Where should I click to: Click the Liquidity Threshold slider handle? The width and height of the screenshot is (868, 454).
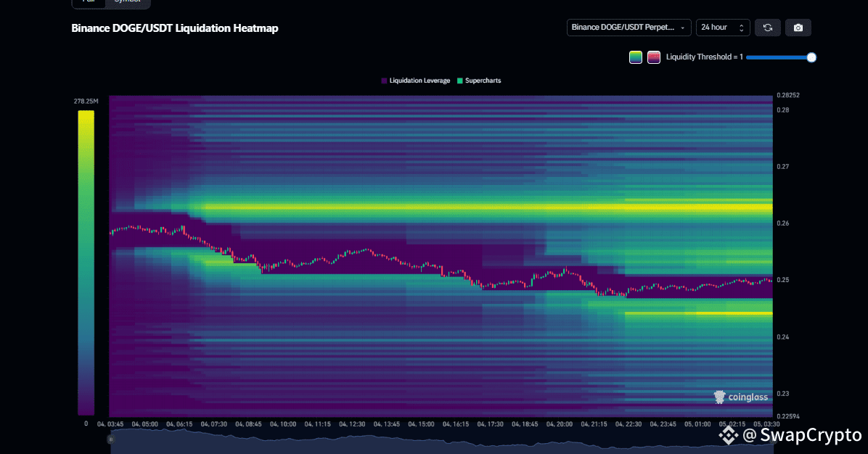(811, 57)
